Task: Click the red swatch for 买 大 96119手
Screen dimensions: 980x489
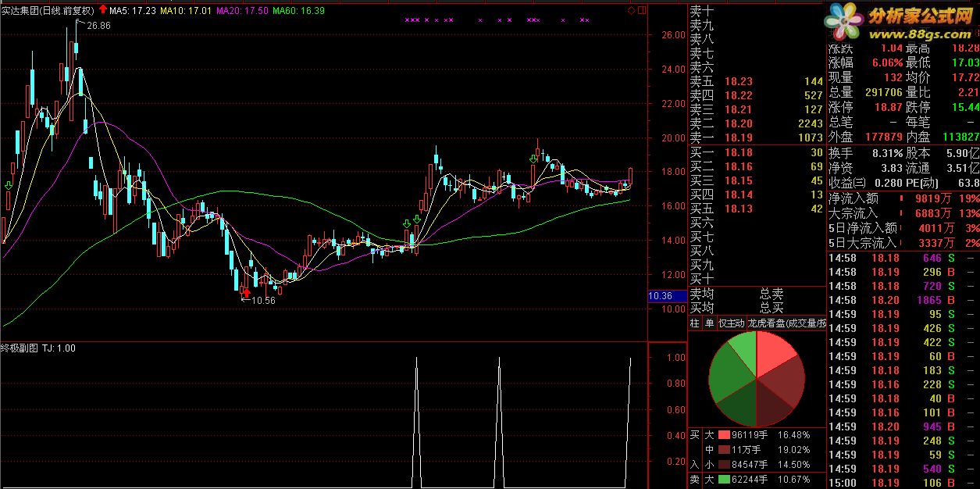Action: point(724,435)
